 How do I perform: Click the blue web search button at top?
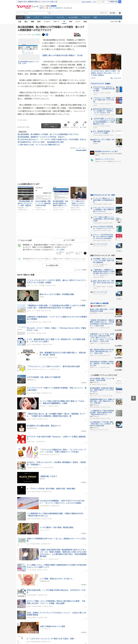click(120, 2)
